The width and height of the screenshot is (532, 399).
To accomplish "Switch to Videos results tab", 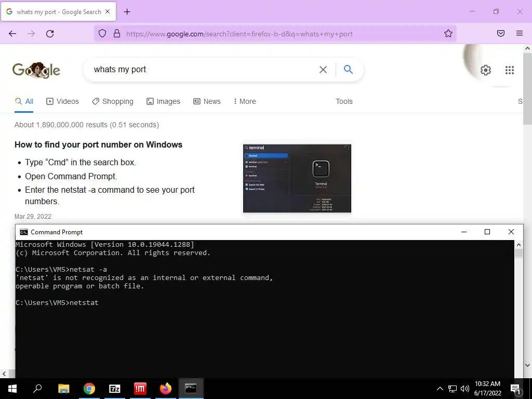I will coord(62,101).
